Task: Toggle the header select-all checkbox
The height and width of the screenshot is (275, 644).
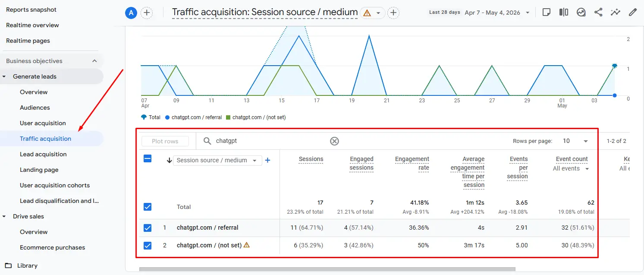Action: tap(148, 158)
